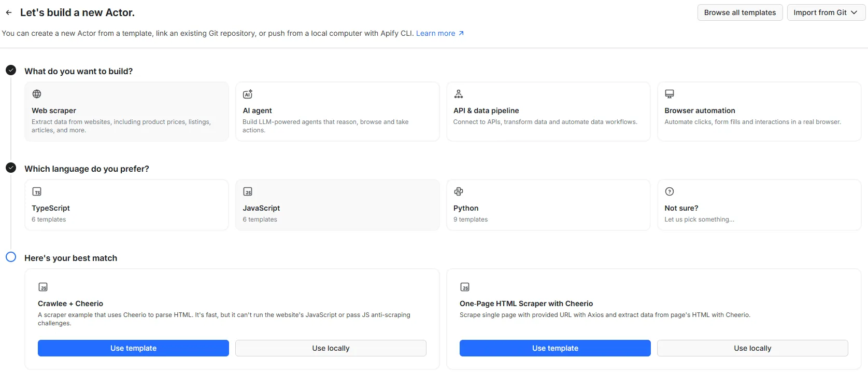This screenshot has height=372, width=868.
Task: Follow the Learn more link
Action: point(436,33)
